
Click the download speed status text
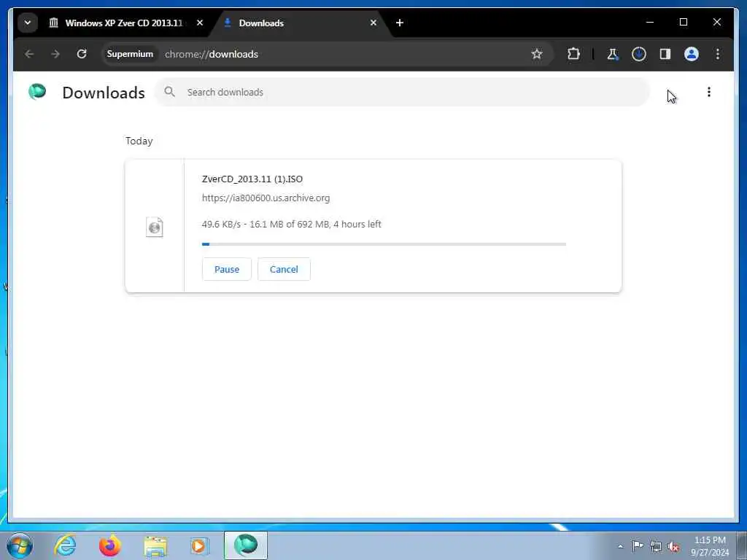[x=292, y=225]
